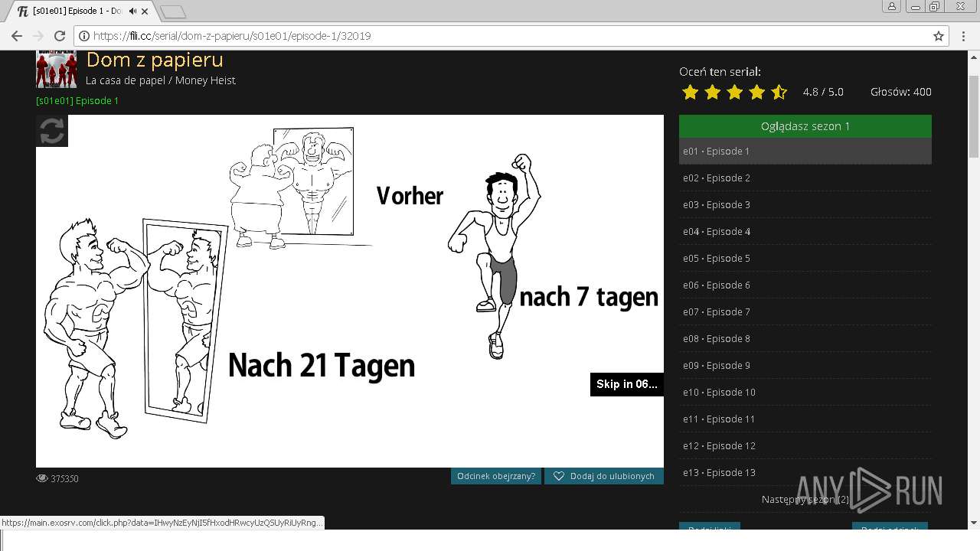The height and width of the screenshot is (551, 980).
Task: Click the second rating star
Action: 712,93
